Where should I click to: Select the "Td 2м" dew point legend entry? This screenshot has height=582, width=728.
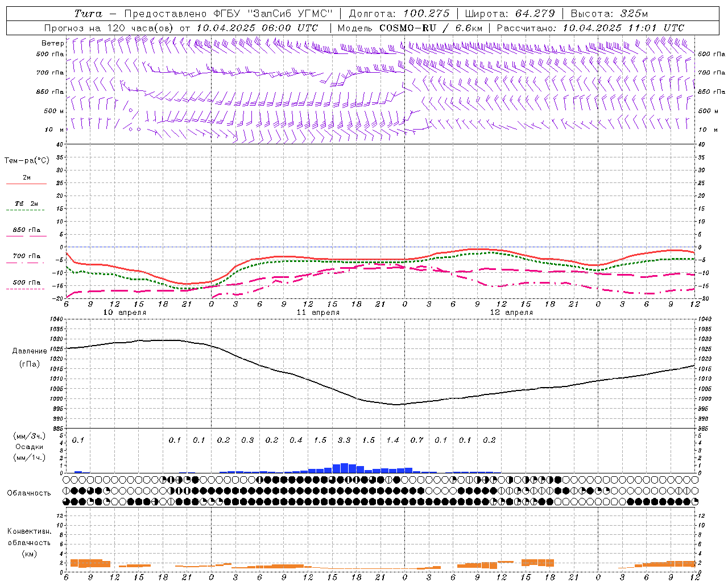coord(27,203)
